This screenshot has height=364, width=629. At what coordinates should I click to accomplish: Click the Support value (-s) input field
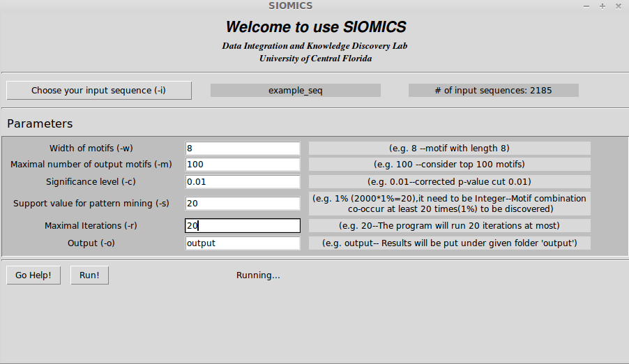click(242, 204)
